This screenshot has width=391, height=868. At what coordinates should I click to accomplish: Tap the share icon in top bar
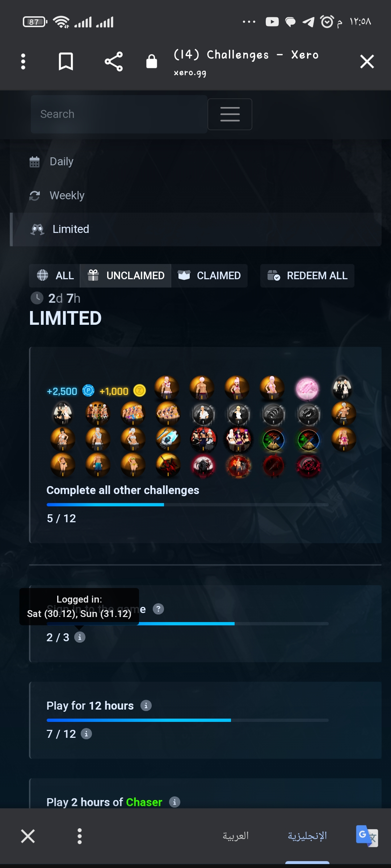pyautogui.click(x=114, y=61)
